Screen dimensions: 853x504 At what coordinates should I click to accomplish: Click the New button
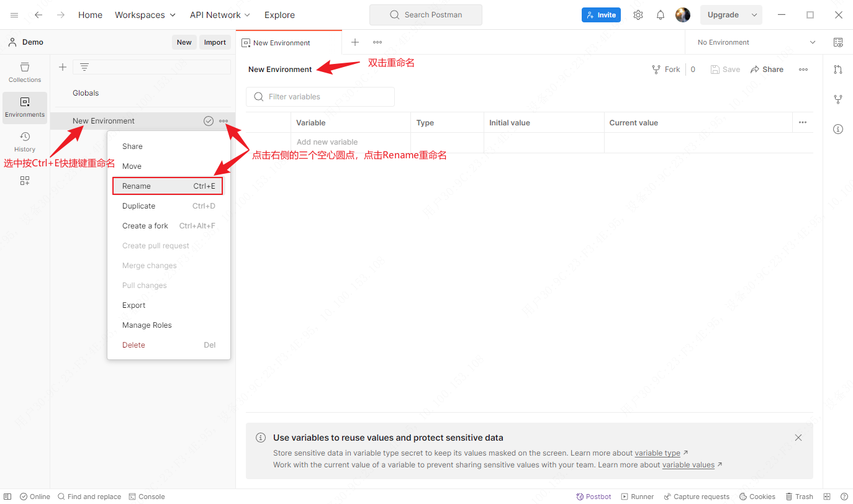(184, 42)
